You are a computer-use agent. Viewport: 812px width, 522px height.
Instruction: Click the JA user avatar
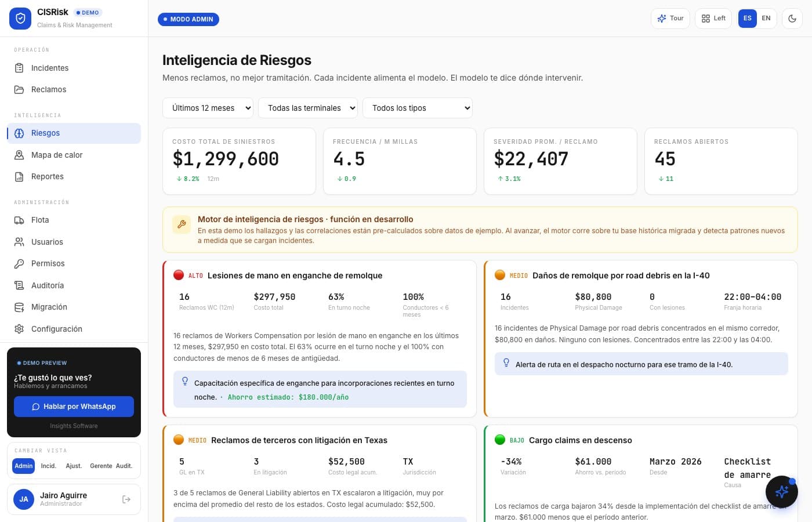click(x=24, y=499)
